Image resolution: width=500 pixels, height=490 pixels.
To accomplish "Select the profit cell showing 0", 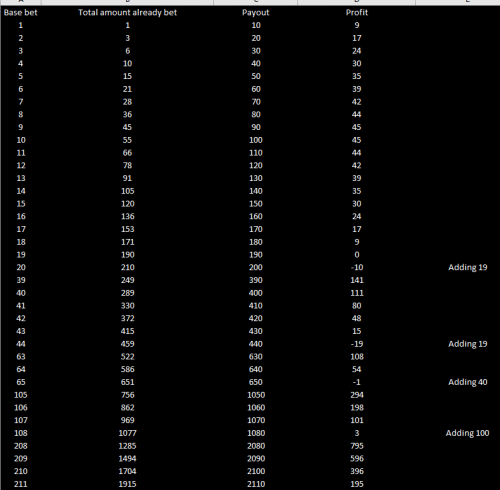I will (x=357, y=255).
